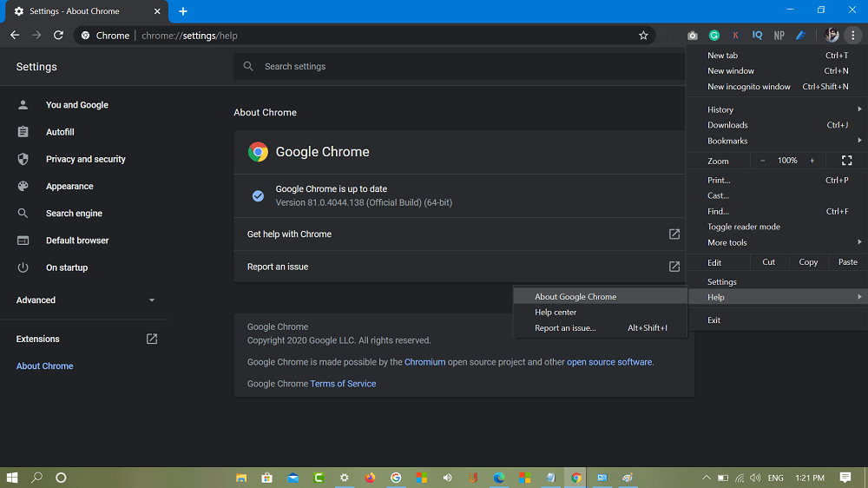The image size is (868, 488).
Task: Open the Terms of Service link
Action: click(x=343, y=383)
